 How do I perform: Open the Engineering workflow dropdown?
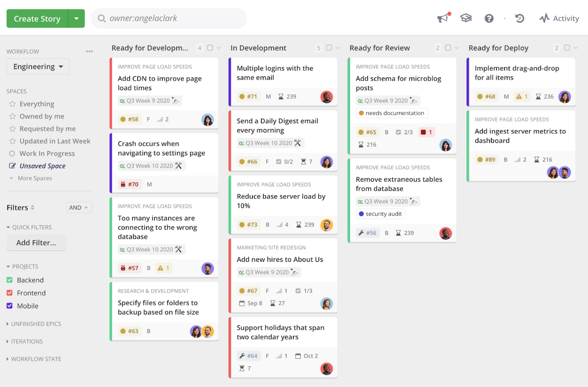pos(38,66)
